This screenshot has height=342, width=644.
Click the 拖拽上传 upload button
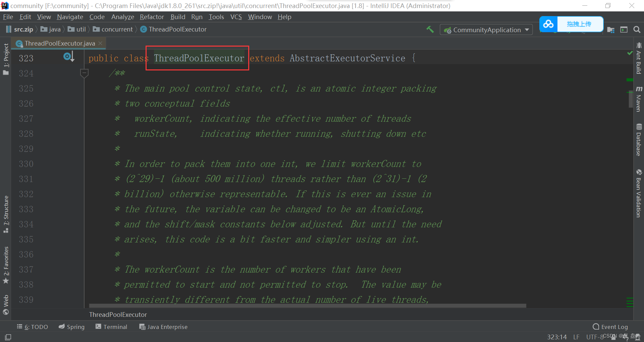[x=579, y=24]
